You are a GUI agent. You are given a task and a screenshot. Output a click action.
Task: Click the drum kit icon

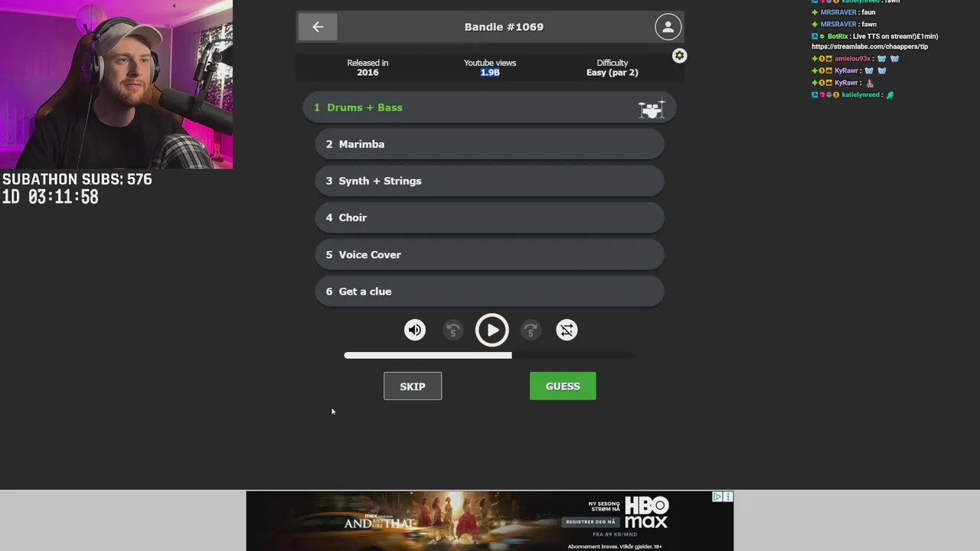[x=651, y=109]
